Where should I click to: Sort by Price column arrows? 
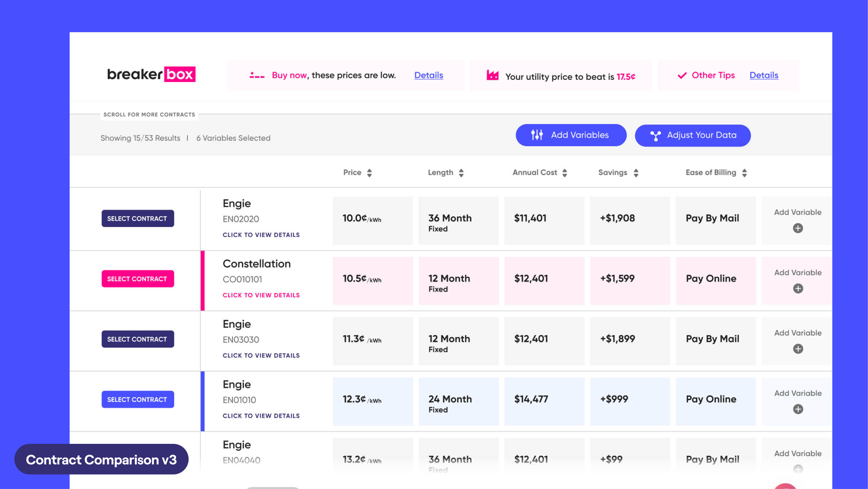(369, 173)
